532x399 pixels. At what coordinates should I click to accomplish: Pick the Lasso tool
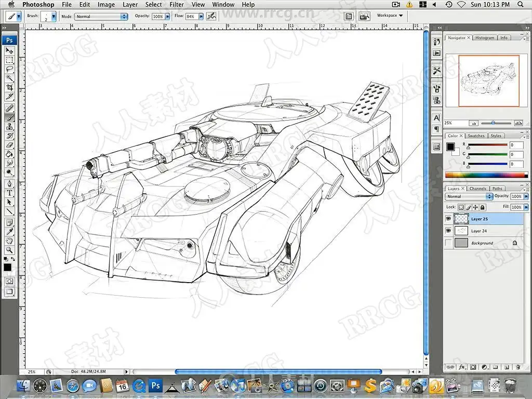coord(9,69)
